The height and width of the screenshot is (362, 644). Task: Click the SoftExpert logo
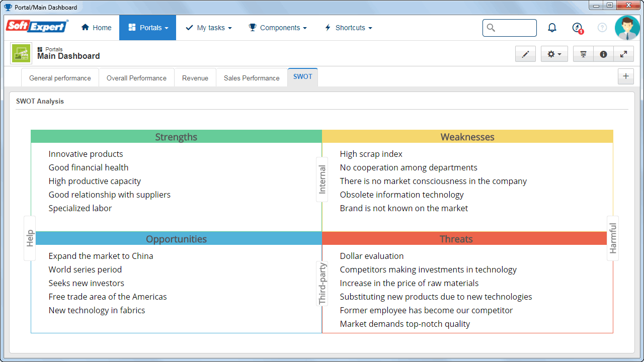(37, 26)
